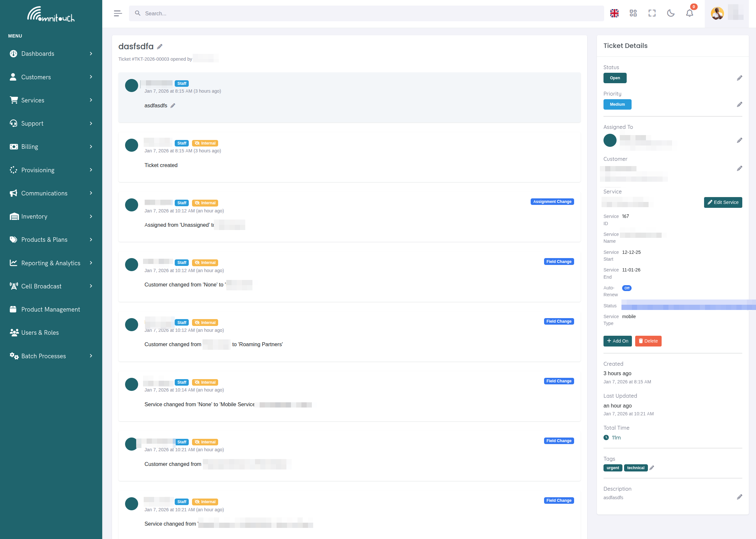Open the apps grid icon

pyautogui.click(x=633, y=13)
